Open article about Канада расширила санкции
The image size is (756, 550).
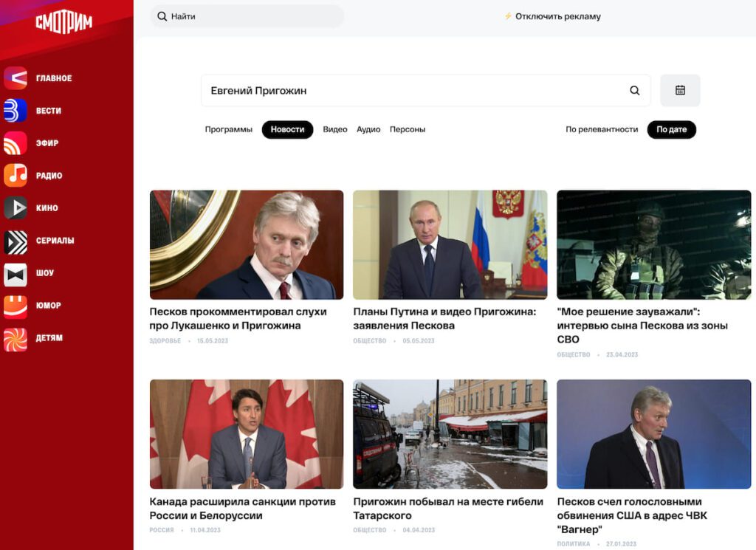[242, 508]
